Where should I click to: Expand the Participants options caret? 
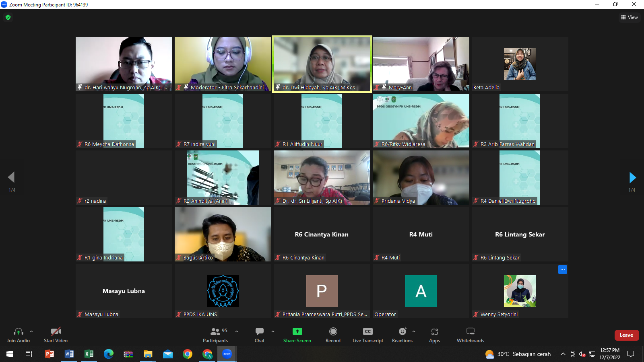click(237, 331)
